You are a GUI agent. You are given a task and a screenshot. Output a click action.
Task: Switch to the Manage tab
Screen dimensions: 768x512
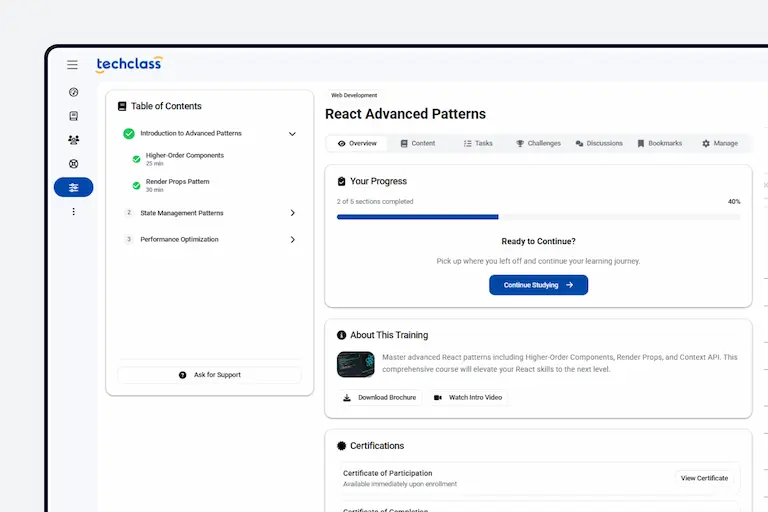pos(720,144)
